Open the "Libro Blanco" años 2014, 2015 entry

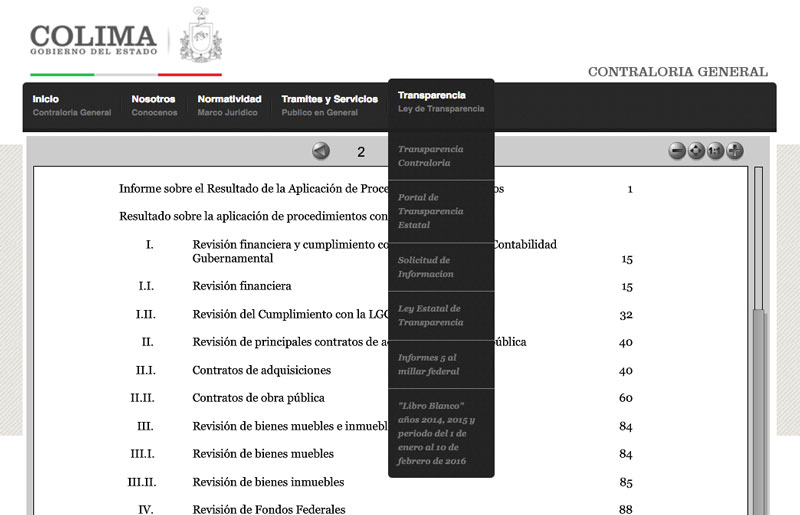pyautogui.click(x=441, y=433)
